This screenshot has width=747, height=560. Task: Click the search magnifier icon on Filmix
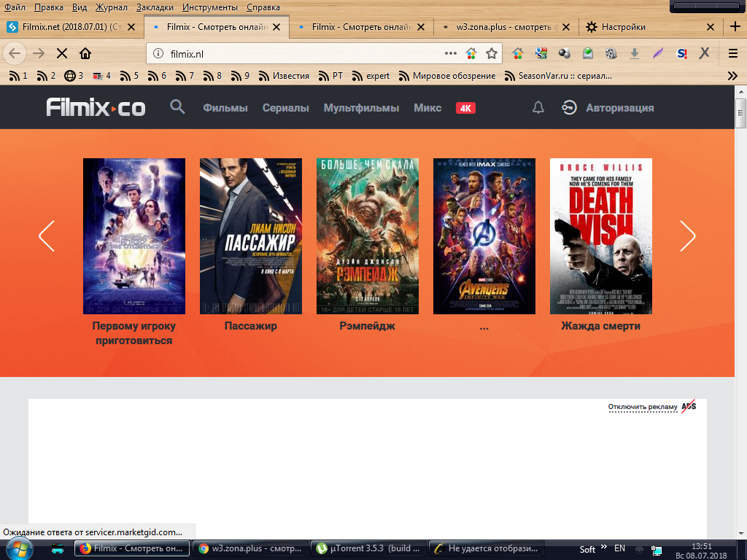tap(177, 107)
